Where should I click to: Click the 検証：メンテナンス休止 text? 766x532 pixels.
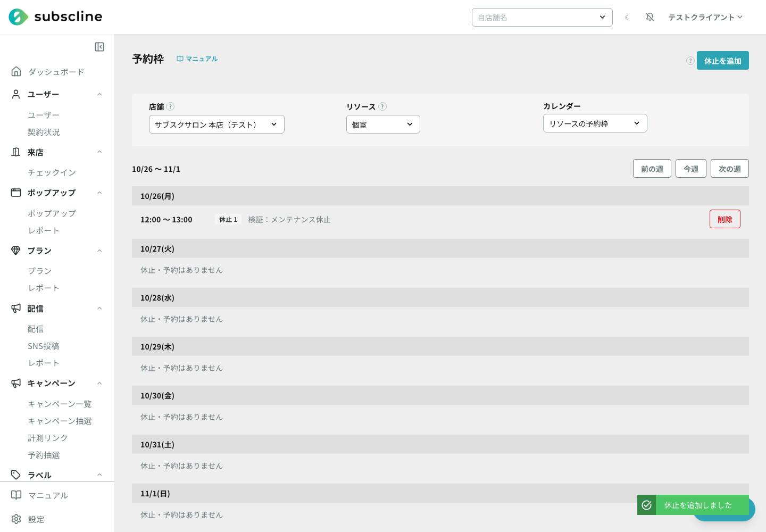click(x=289, y=220)
